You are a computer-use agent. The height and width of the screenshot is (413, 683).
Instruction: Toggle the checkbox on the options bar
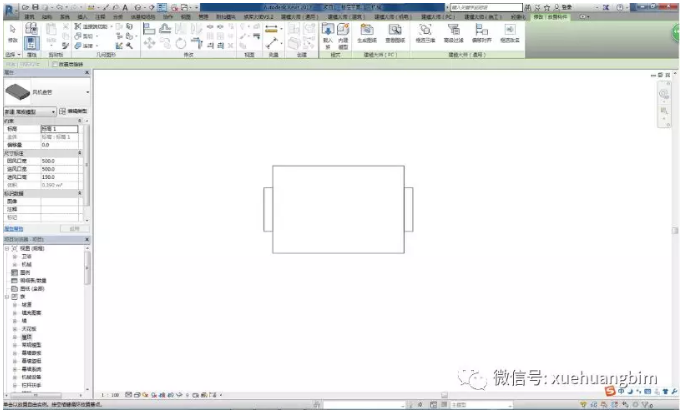coord(55,64)
